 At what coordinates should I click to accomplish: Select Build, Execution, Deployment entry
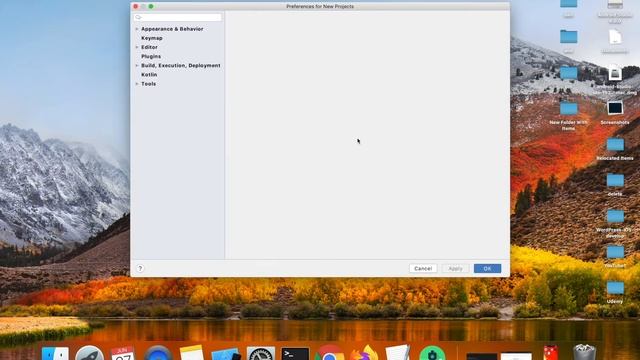(x=181, y=65)
